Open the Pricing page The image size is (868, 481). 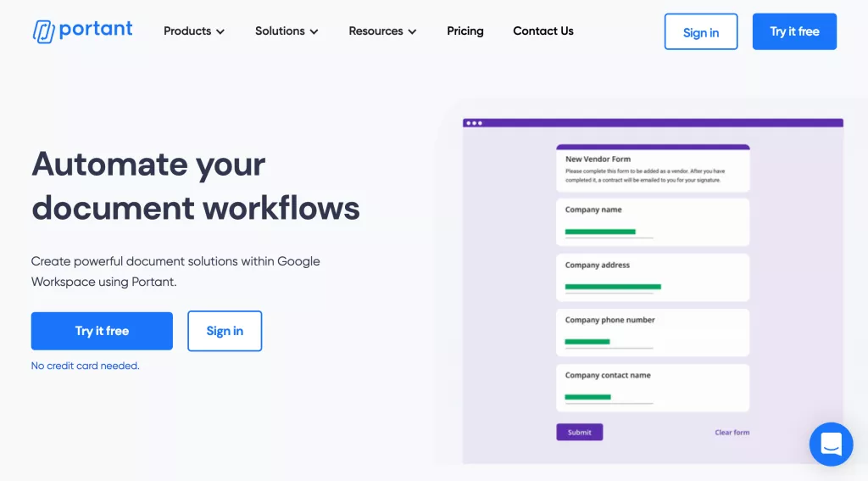click(465, 31)
